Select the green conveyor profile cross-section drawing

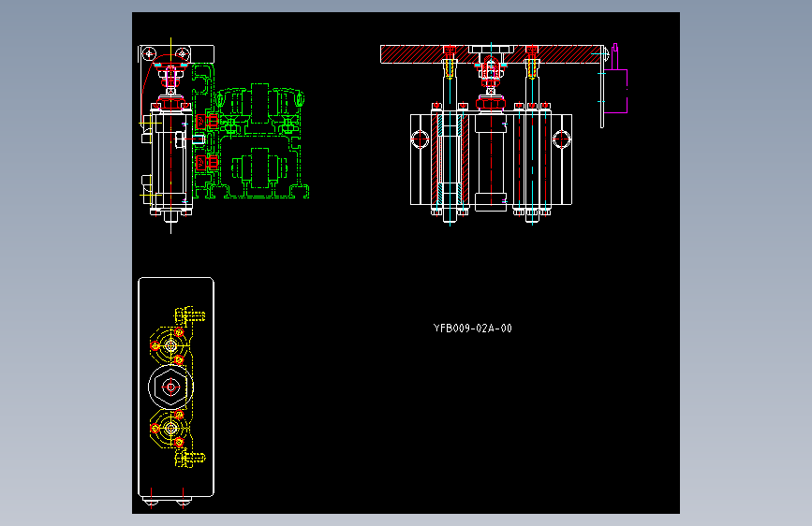pos(251,131)
